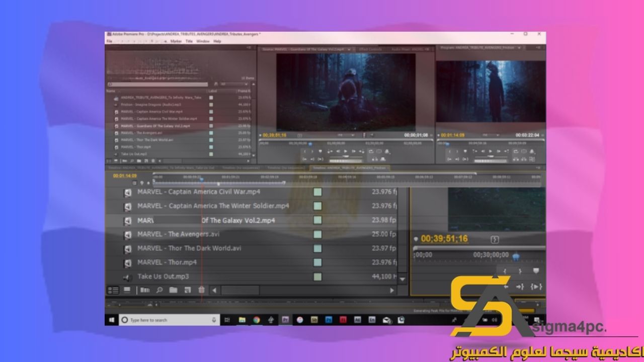
Task: Open Trim monitor icon in Program monitor
Action: [532, 158]
